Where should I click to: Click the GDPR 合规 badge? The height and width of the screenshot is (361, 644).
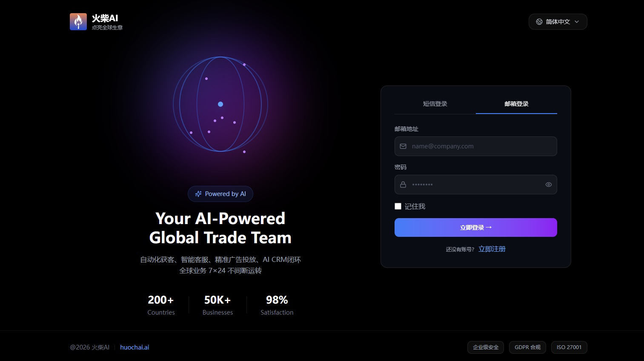pyautogui.click(x=527, y=347)
